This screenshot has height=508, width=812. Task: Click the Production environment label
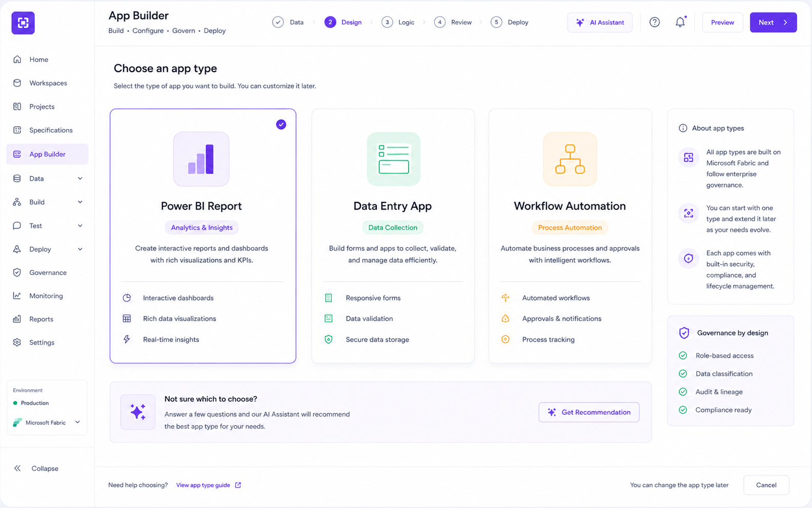(31, 403)
